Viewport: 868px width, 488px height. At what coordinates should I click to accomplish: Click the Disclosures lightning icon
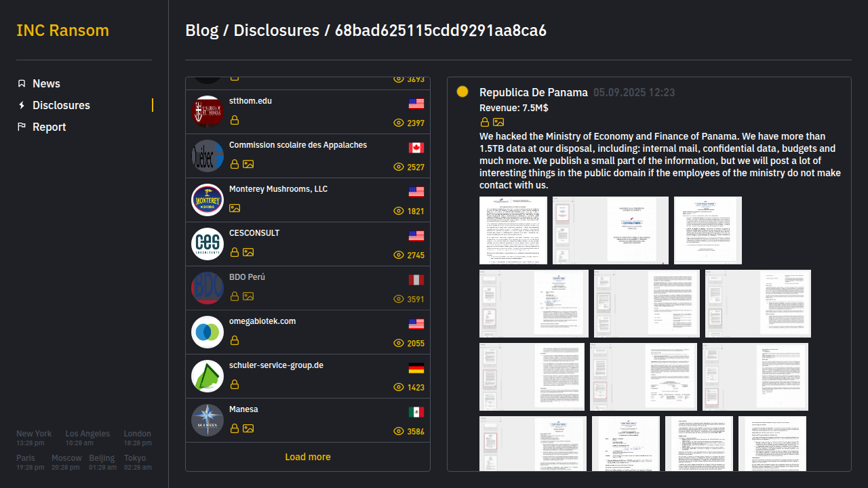[22, 105]
